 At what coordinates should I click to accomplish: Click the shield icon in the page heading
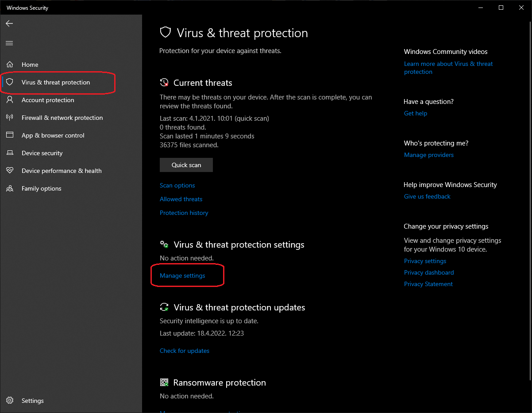click(166, 32)
